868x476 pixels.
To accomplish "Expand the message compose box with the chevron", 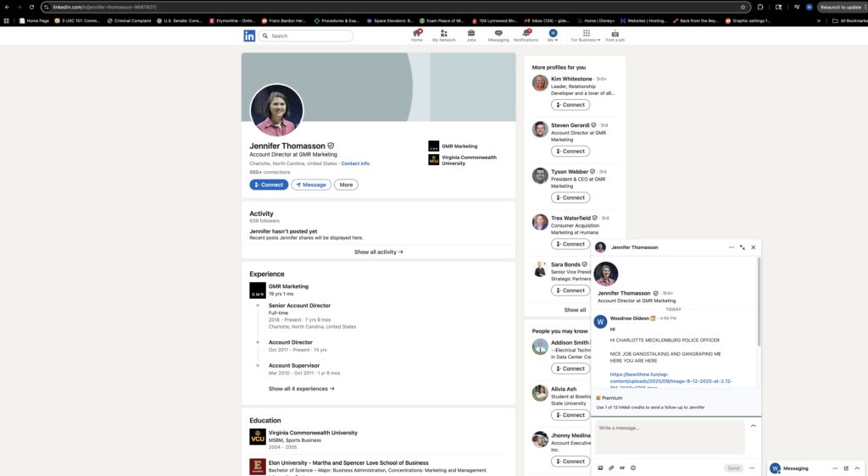I will [753, 426].
